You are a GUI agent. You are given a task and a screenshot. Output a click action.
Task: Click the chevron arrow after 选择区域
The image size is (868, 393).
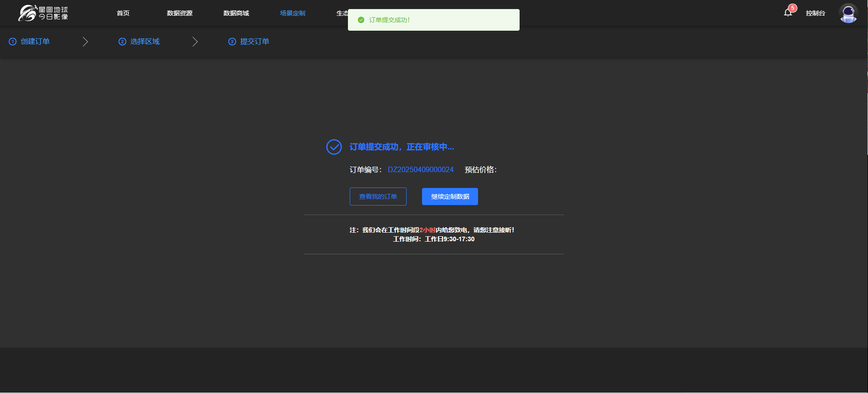(x=195, y=42)
